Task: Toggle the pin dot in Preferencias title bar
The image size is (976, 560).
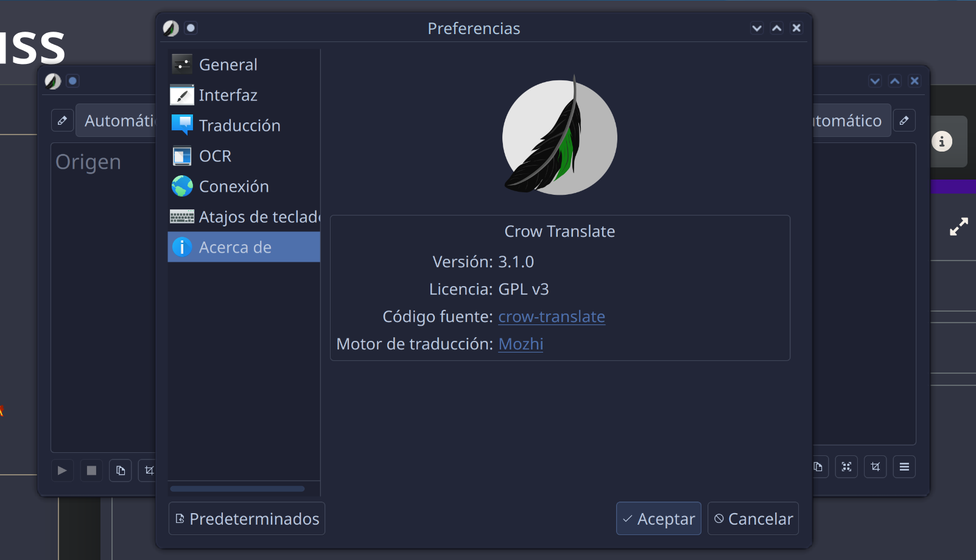Action: [191, 28]
